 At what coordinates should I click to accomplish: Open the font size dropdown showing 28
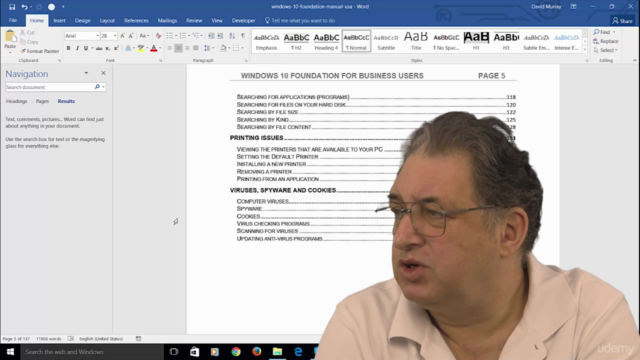(x=115, y=36)
